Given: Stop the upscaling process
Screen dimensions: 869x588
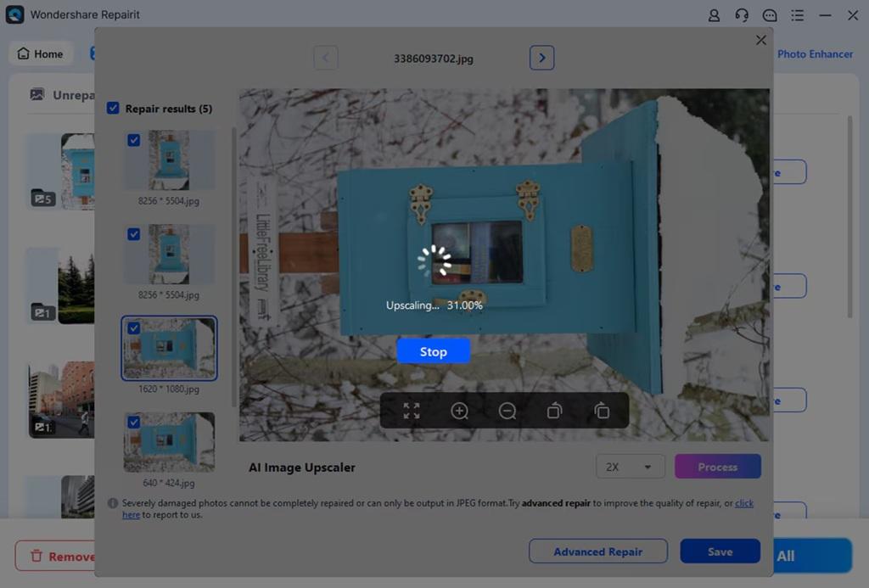Looking at the screenshot, I should pyautogui.click(x=433, y=352).
